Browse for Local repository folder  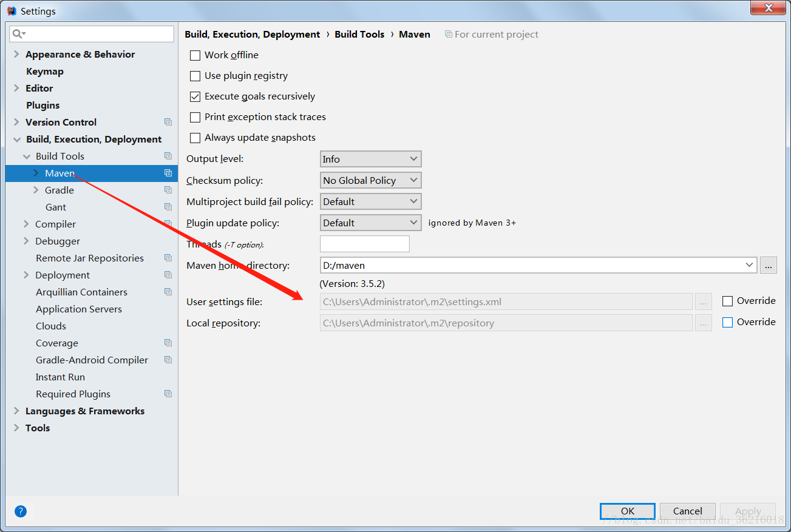(x=704, y=323)
